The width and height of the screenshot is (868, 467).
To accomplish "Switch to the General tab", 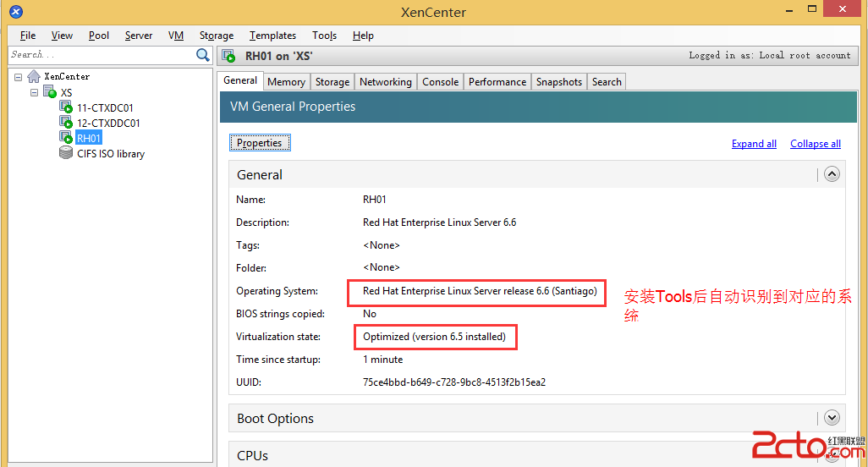I will pos(240,80).
